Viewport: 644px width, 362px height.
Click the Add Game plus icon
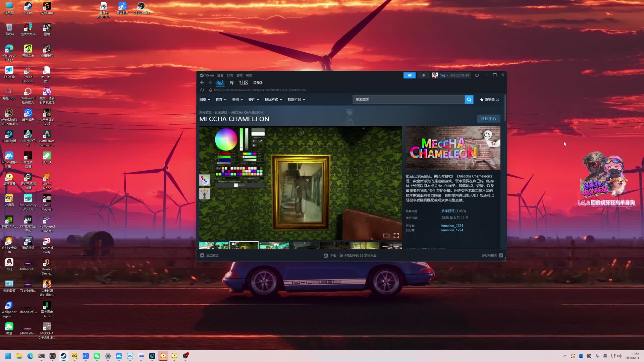pos(202,255)
